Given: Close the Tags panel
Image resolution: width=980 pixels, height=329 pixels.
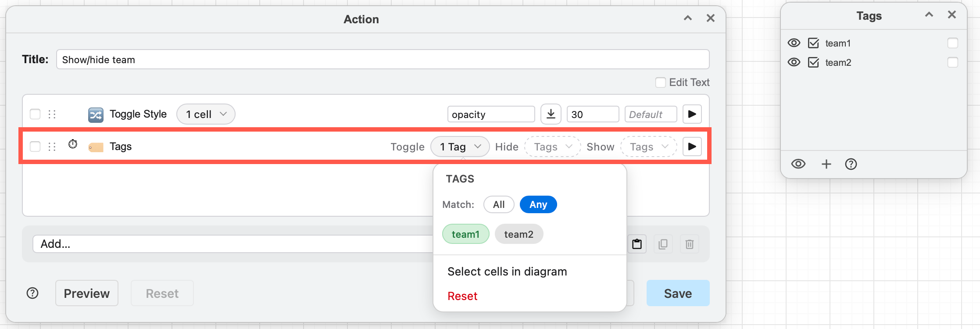Looking at the screenshot, I should point(952,15).
